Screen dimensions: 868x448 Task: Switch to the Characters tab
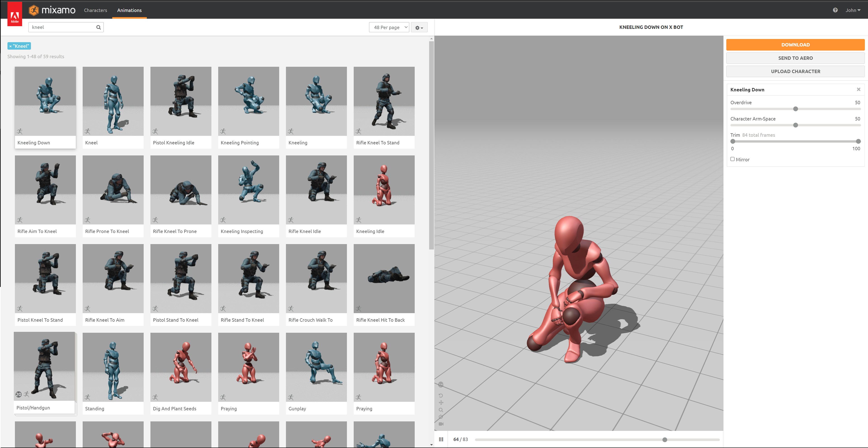tap(95, 10)
